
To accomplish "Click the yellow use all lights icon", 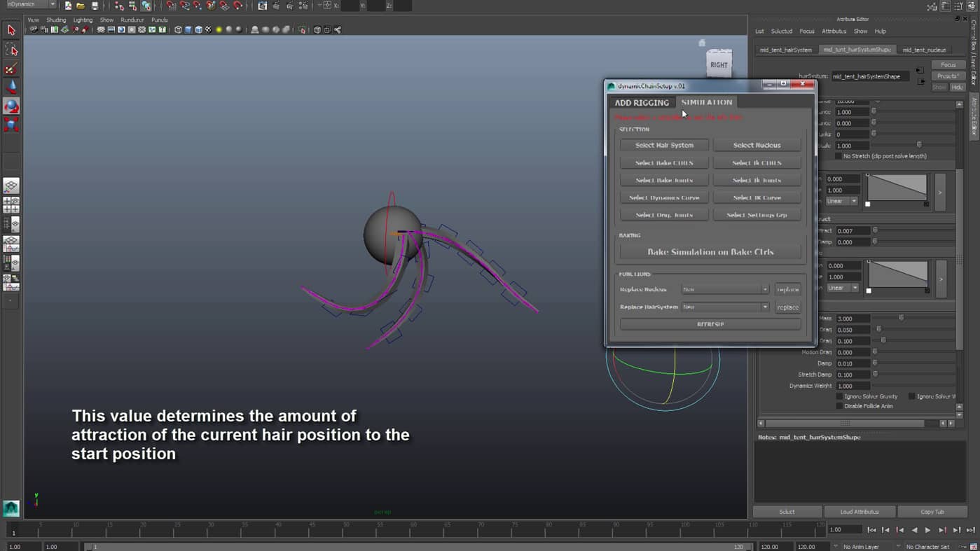I will tap(219, 29).
